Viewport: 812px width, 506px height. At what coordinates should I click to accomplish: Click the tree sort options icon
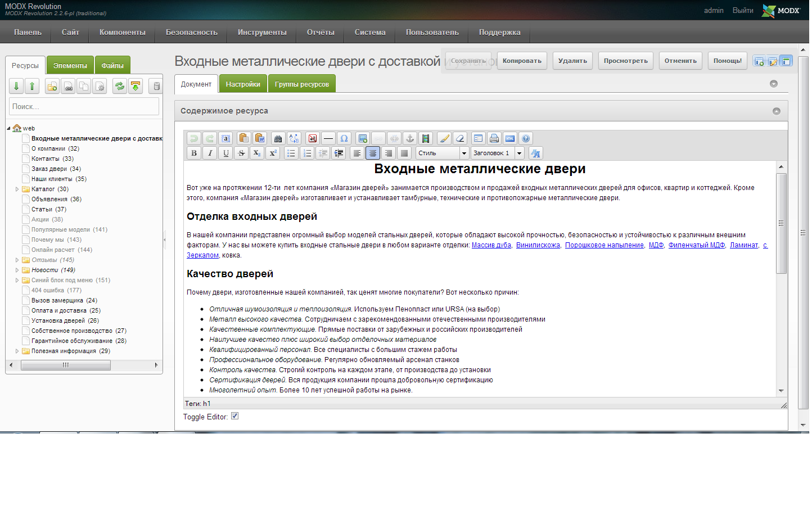(x=136, y=86)
